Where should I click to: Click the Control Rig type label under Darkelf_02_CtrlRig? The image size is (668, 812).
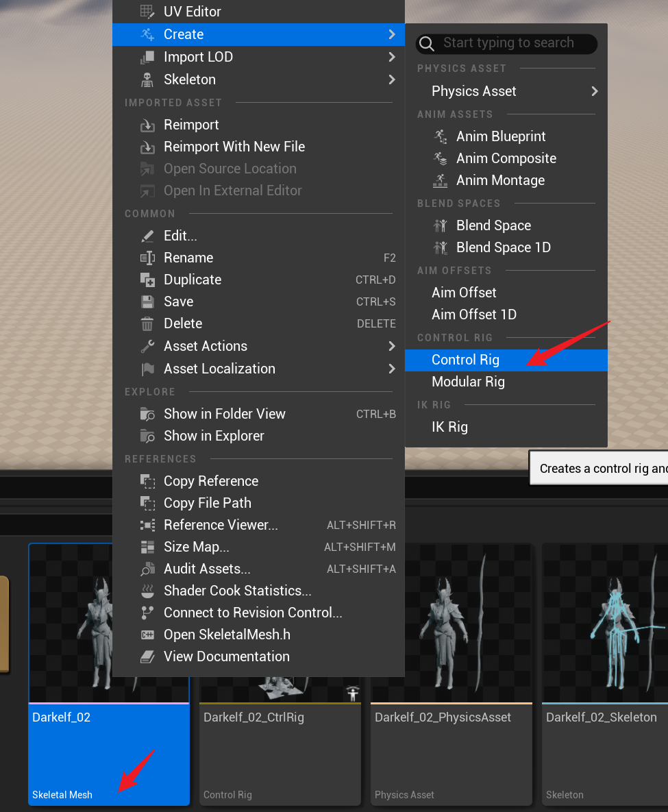pyautogui.click(x=228, y=795)
